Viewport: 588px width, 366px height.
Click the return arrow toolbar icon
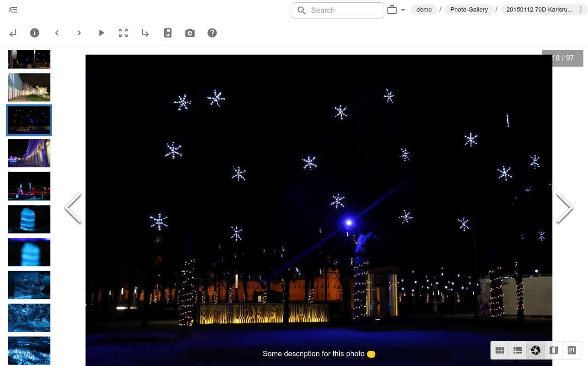(x=13, y=33)
